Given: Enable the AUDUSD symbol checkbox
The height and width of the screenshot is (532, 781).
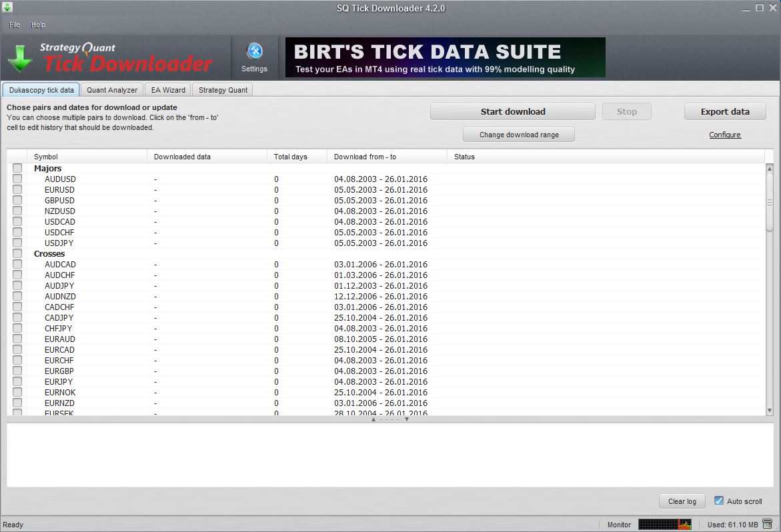Looking at the screenshot, I should (x=17, y=179).
